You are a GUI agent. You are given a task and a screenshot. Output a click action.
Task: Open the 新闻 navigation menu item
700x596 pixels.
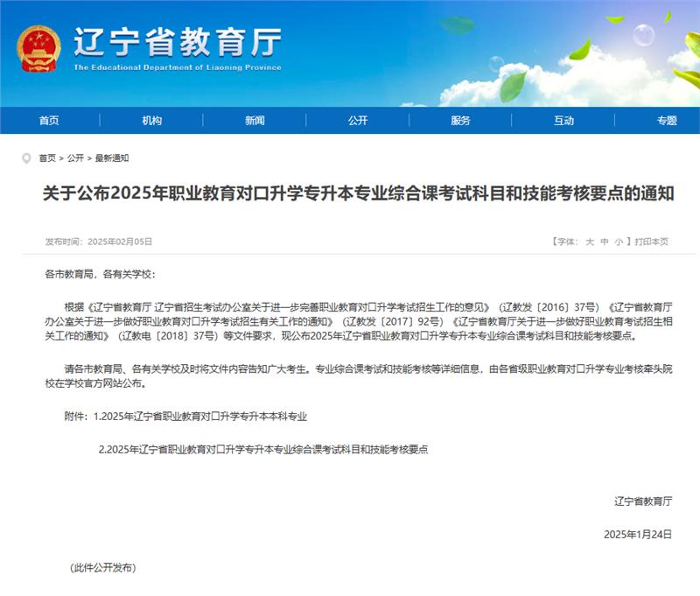point(255,120)
